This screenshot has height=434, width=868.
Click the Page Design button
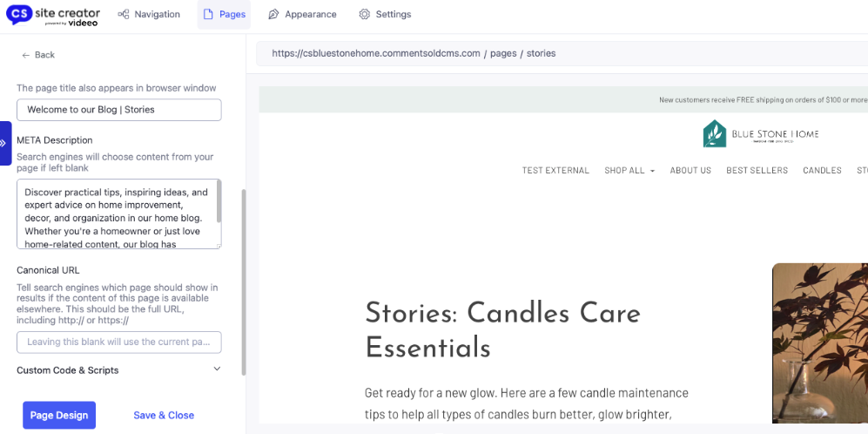pyautogui.click(x=59, y=416)
